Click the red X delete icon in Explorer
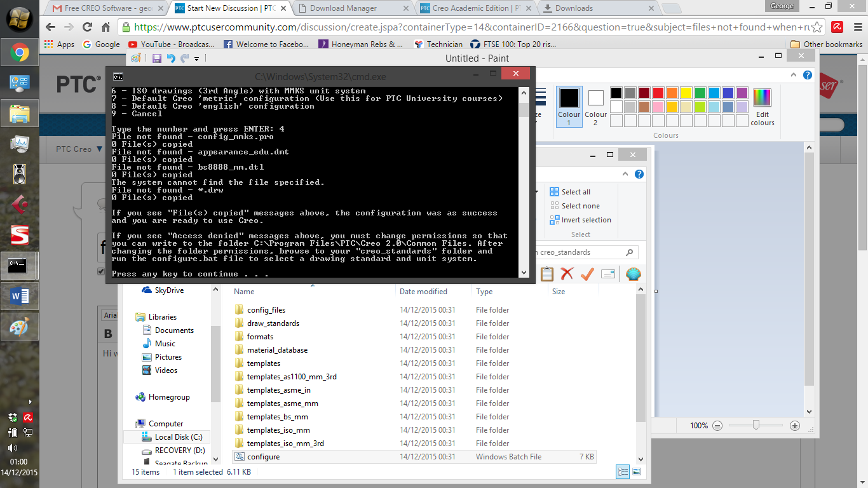 (x=567, y=274)
